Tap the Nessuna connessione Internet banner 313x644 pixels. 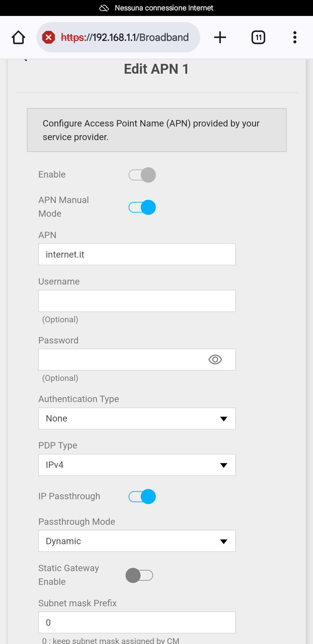coord(156,8)
